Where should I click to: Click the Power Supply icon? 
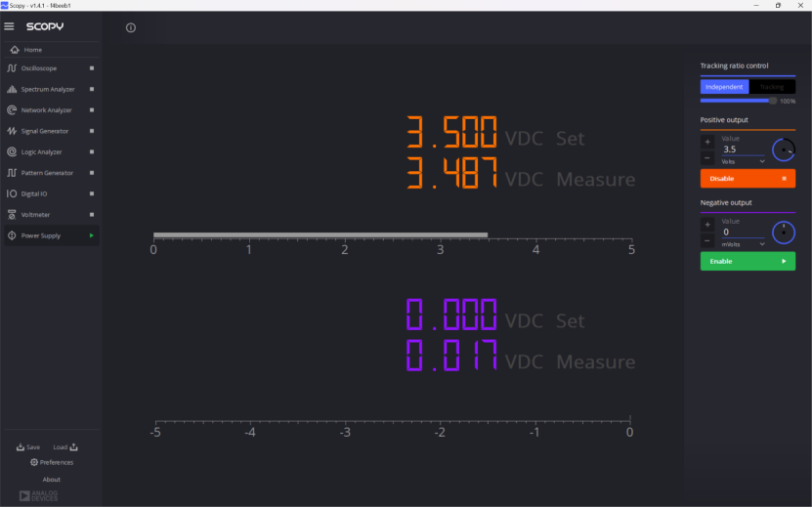12,235
